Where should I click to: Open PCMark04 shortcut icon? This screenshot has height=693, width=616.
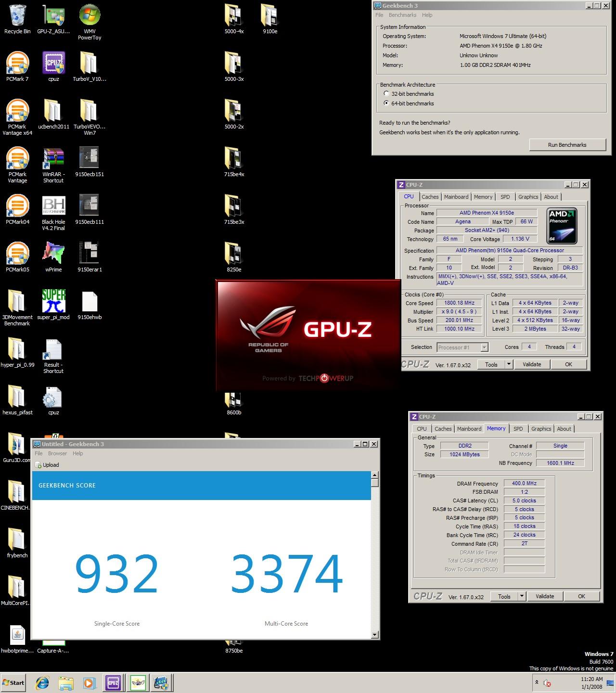pos(17,210)
